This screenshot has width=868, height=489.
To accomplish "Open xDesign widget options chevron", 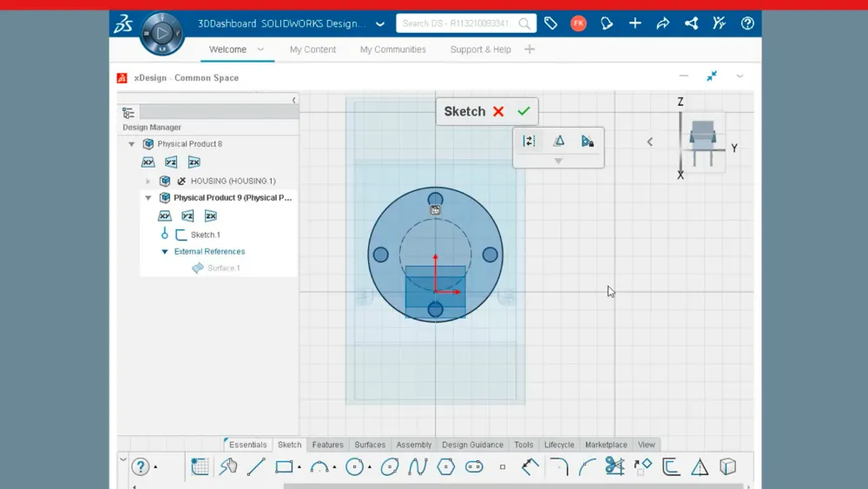I will tap(740, 76).
